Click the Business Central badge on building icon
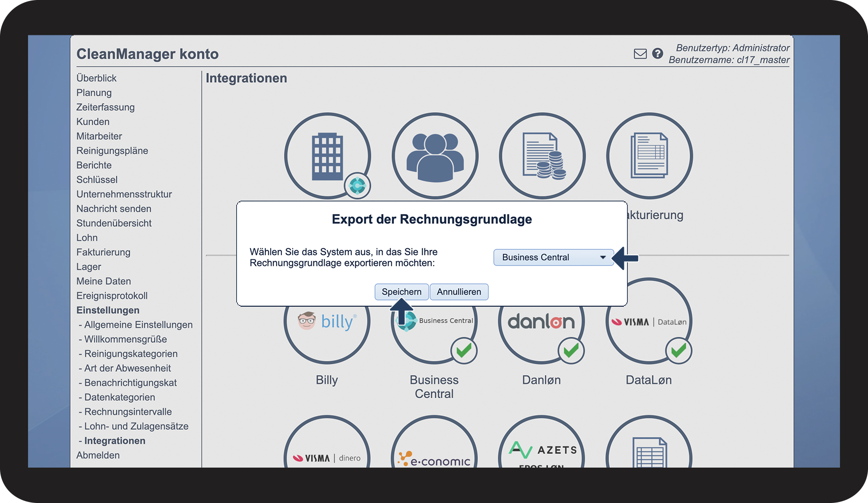 pos(357,186)
